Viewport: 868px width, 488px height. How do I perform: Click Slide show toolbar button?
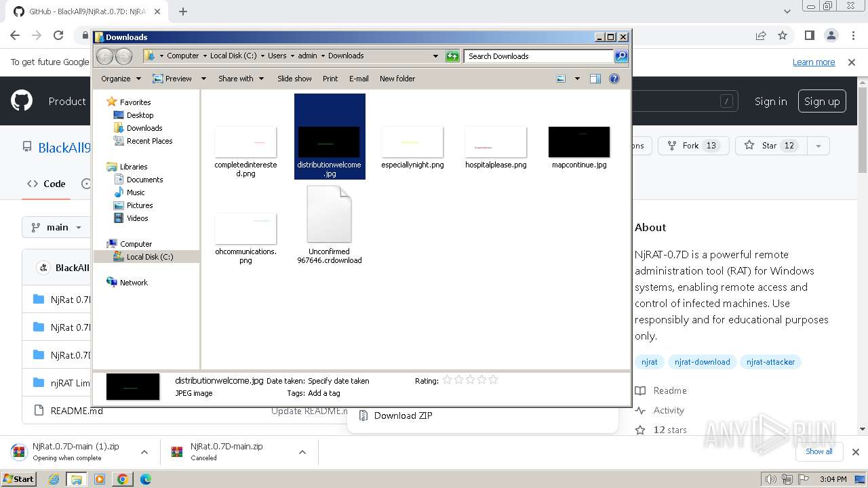(294, 79)
